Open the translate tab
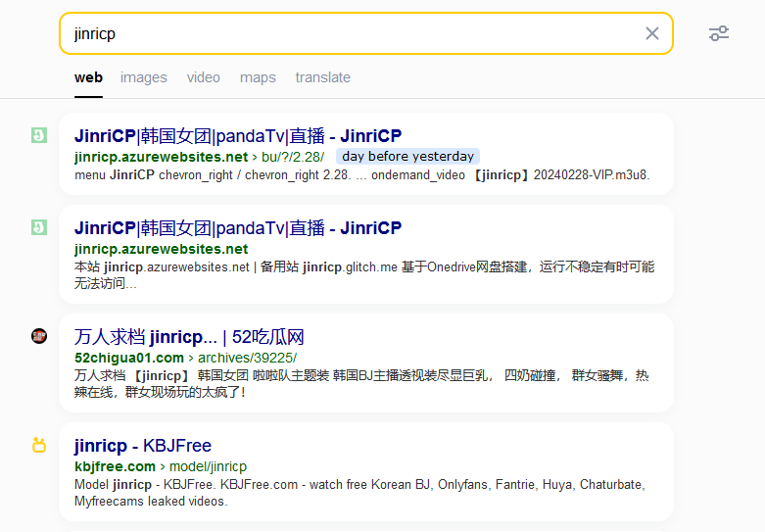 tap(322, 77)
